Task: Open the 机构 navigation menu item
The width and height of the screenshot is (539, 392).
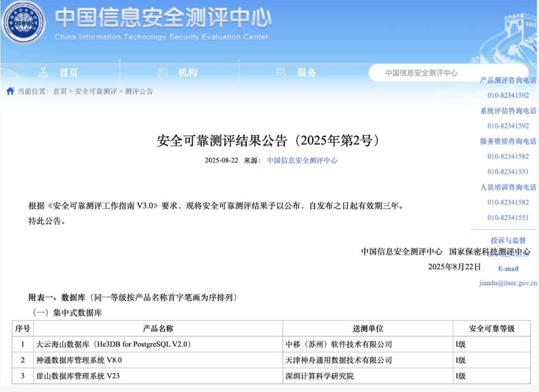Action: click(188, 72)
